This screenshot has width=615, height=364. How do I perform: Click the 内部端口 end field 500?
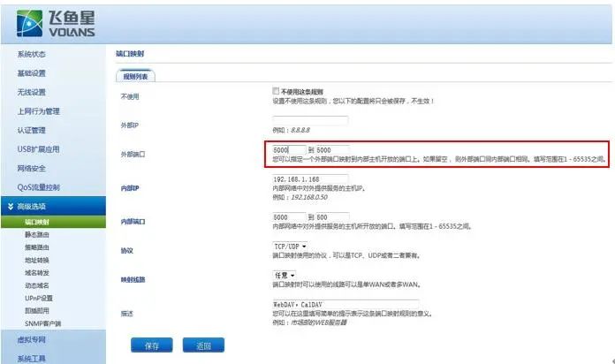pyautogui.click(x=332, y=217)
